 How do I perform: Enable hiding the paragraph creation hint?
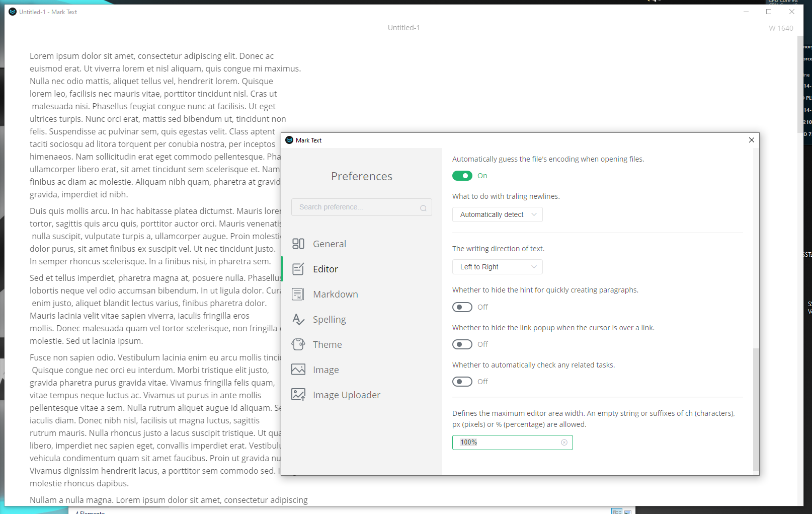pyautogui.click(x=462, y=307)
